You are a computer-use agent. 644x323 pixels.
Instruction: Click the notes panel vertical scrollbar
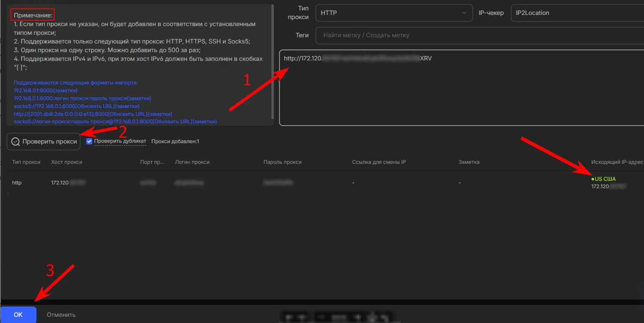click(x=273, y=62)
